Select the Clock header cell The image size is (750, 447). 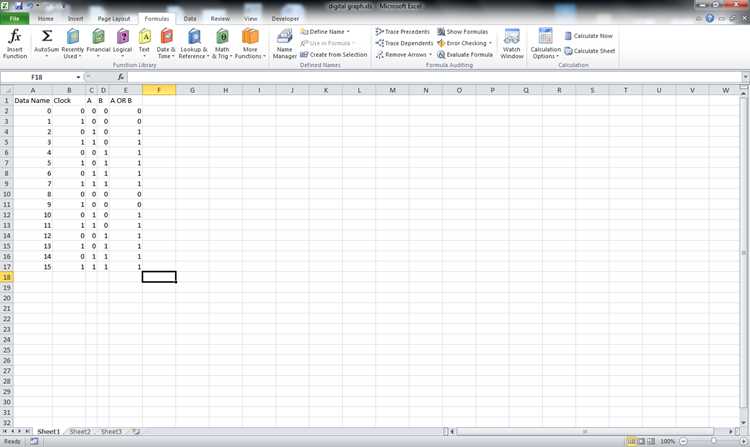[x=69, y=100]
